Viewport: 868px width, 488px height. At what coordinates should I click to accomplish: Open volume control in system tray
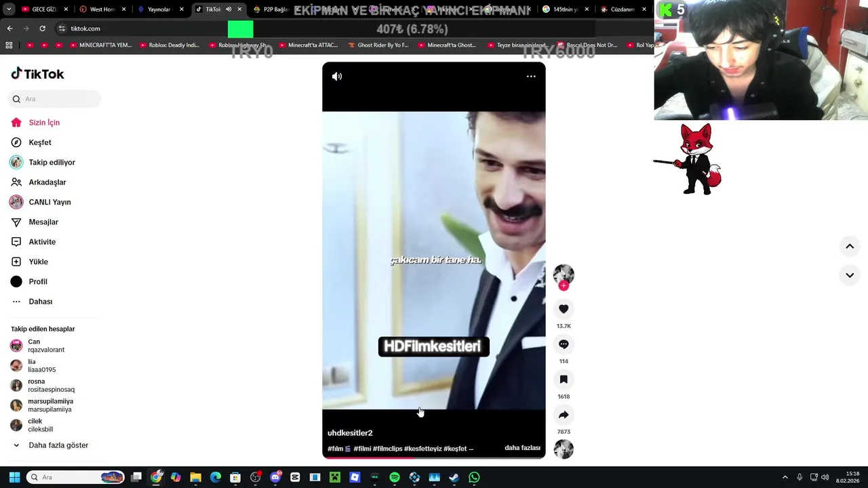click(825, 477)
